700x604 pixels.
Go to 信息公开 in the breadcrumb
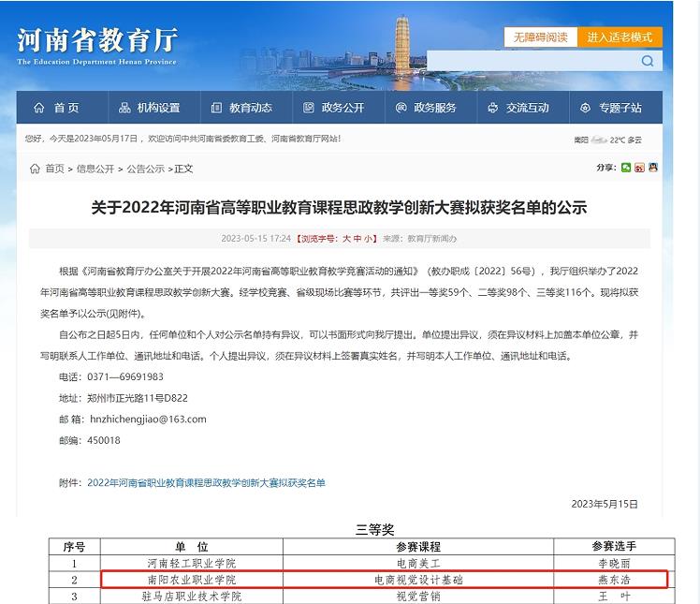coord(95,169)
